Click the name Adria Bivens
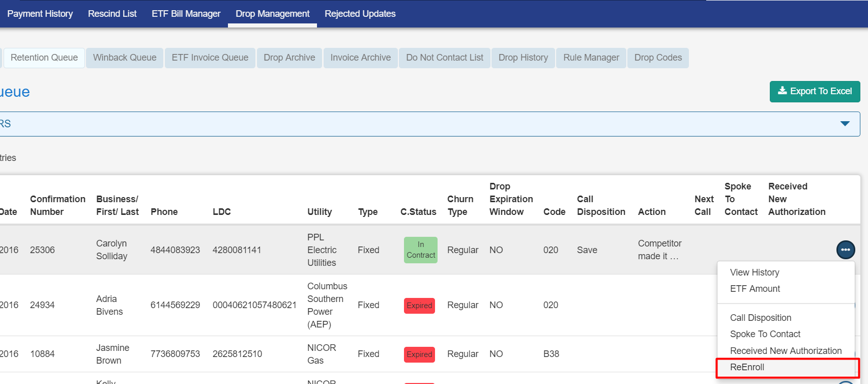 click(109, 305)
